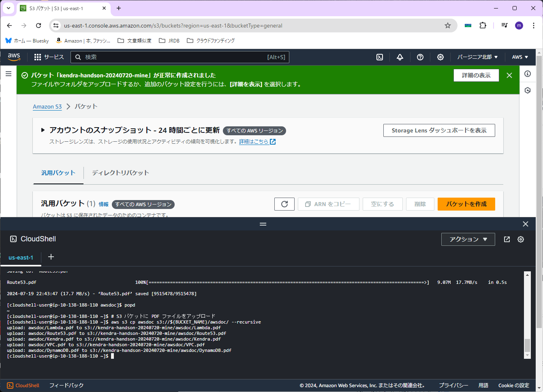The width and height of the screenshot is (543, 392).
Task: Open a new Chrome tab
Action: tap(119, 8)
